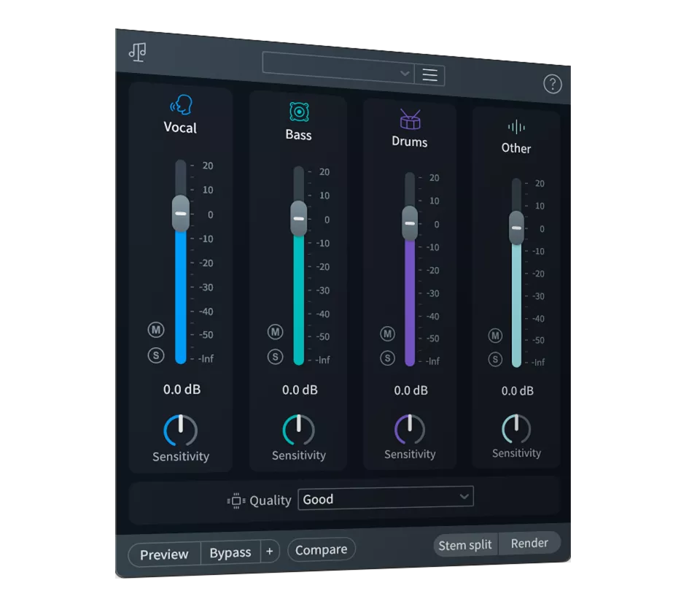The width and height of the screenshot is (700, 599).
Task: Click the Sensitivity label under Other knob
Action: [x=516, y=453]
